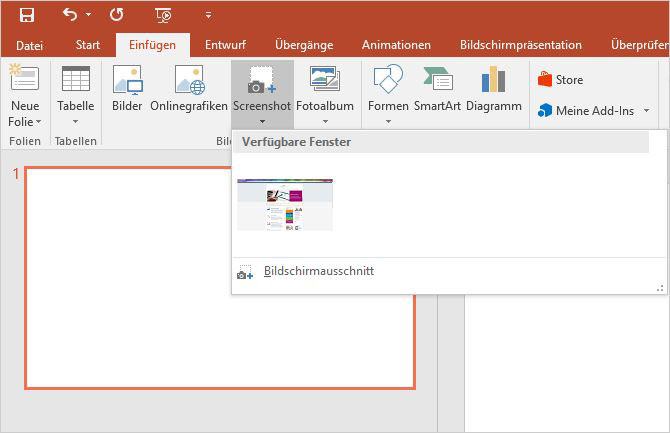Grab the dropdown resize handle dots
Viewport: 670px width, 433px height.
coord(660,289)
